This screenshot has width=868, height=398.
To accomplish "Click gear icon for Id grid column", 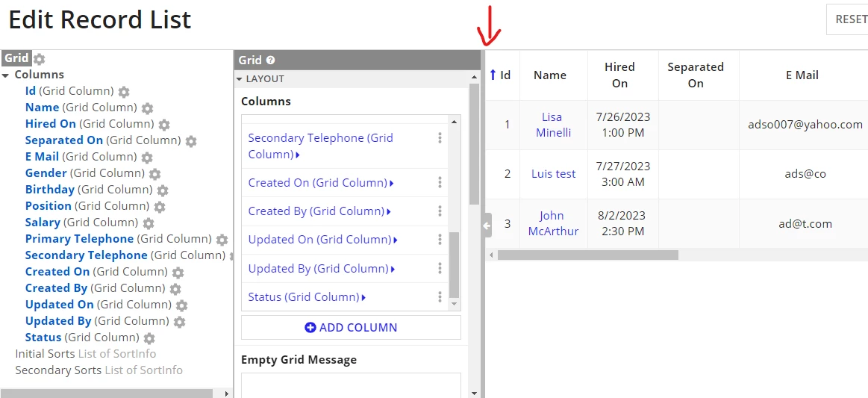I will [124, 91].
